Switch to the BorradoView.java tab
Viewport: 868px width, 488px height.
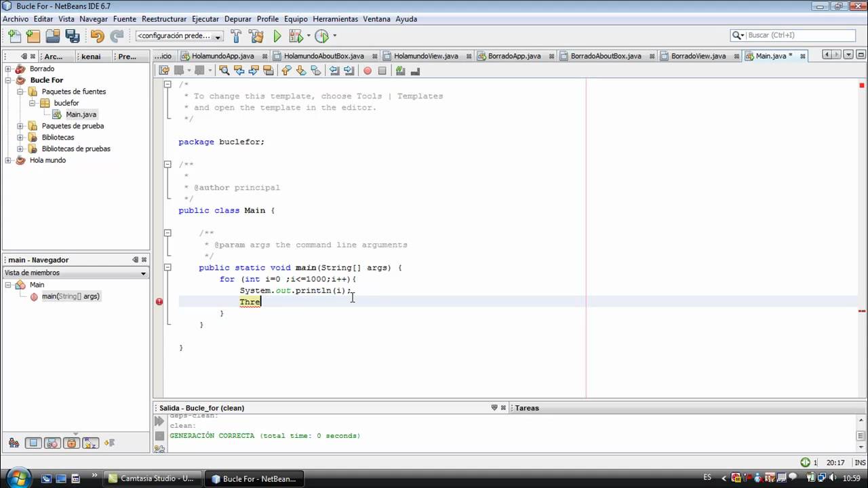click(698, 56)
